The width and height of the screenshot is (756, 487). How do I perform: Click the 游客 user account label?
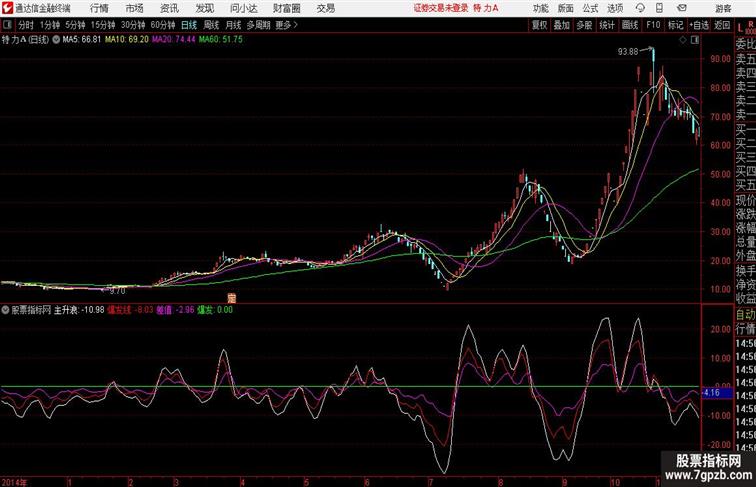tap(723, 8)
